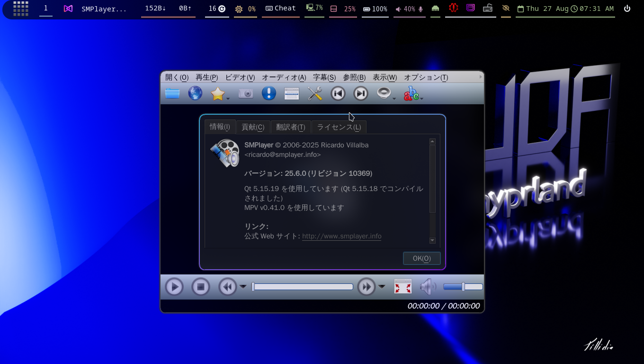Click the <ricardo@smplayer.info> email text

(283, 155)
